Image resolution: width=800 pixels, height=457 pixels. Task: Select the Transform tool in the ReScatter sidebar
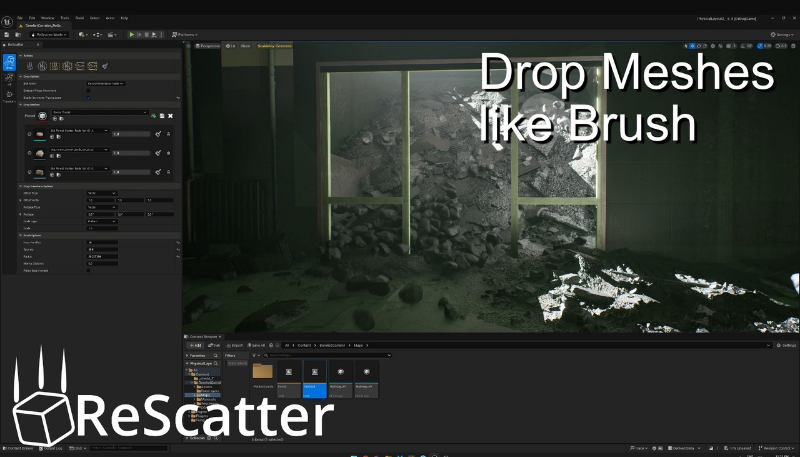click(x=9, y=96)
